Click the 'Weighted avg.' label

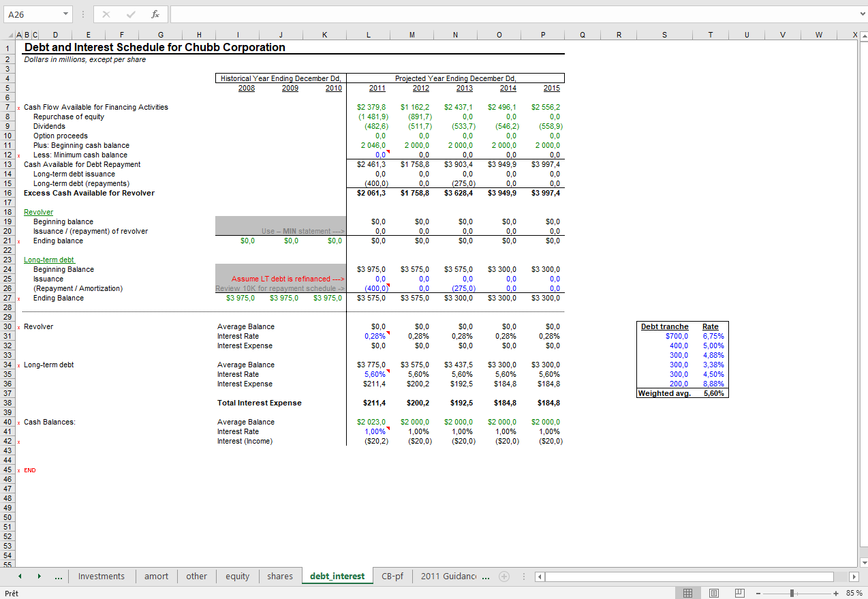pyautogui.click(x=664, y=393)
